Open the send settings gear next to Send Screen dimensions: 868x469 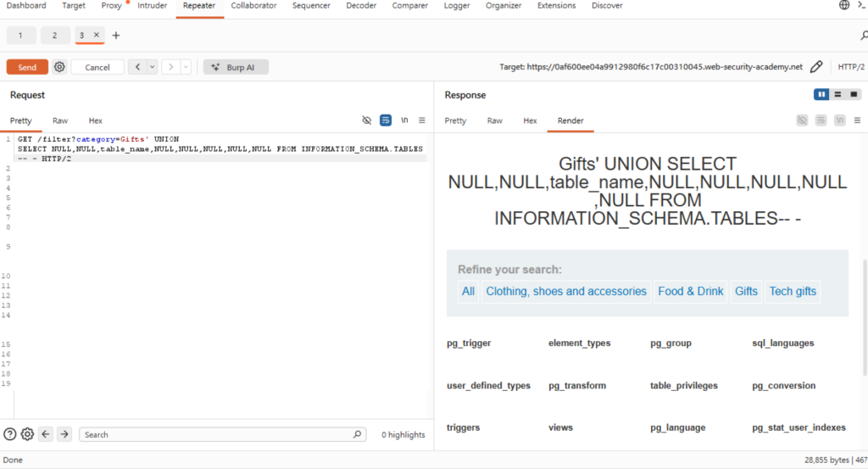(x=59, y=67)
